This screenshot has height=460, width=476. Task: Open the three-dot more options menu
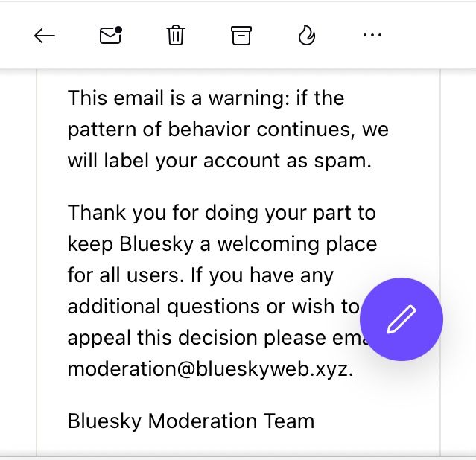pos(372,35)
